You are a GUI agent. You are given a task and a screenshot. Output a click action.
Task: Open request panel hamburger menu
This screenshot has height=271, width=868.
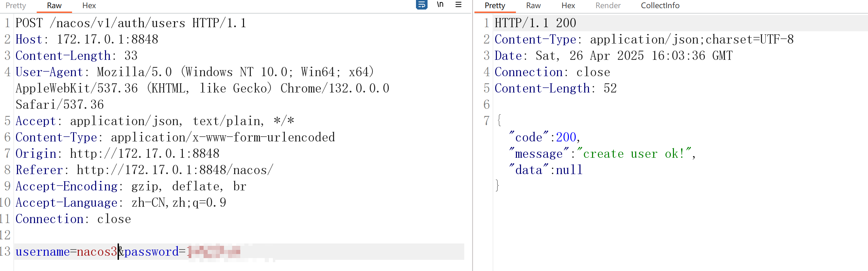click(x=458, y=5)
